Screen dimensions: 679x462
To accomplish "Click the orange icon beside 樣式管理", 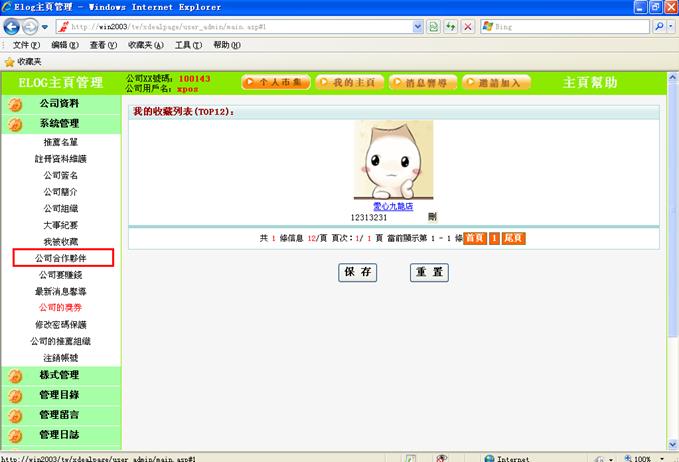I will (15, 376).
